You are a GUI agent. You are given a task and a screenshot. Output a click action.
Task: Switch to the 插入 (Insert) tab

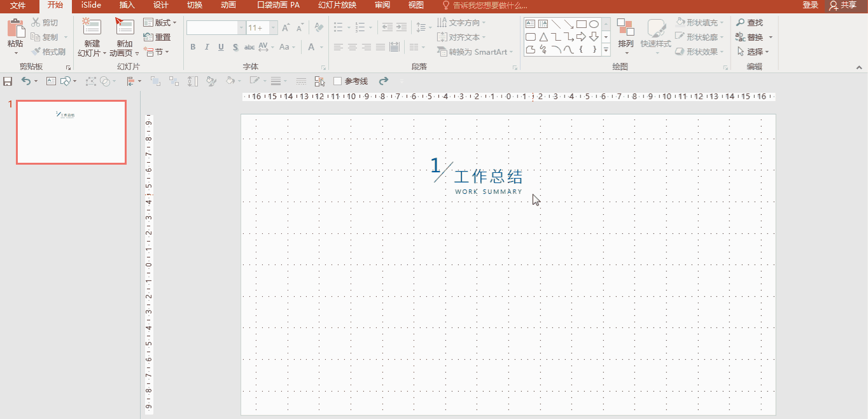(127, 5)
